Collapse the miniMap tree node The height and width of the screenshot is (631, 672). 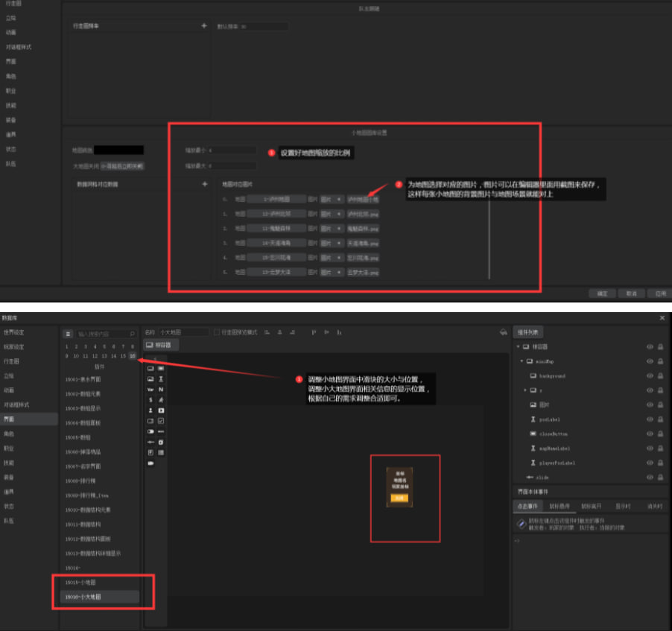click(x=522, y=361)
